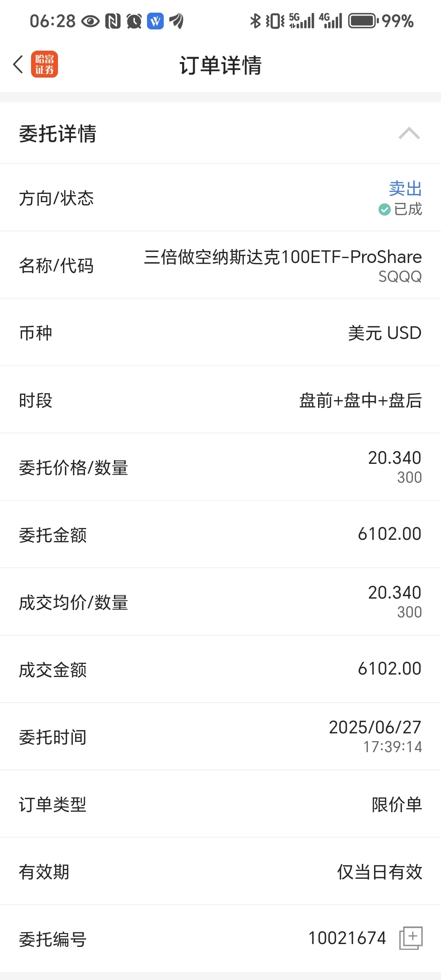Viewport: 441px width, 980px height.
Task: Tap the Bluetooth icon in status bar
Action: (x=255, y=21)
